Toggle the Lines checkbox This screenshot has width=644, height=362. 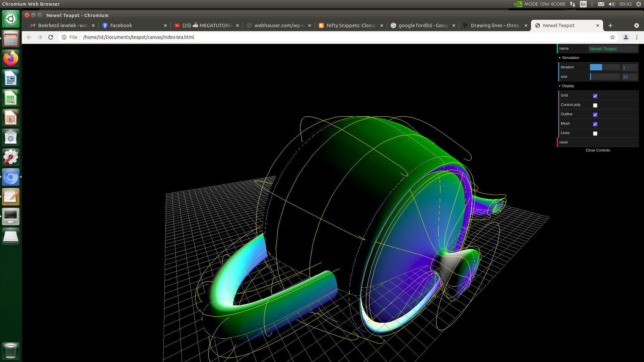click(x=595, y=133)
